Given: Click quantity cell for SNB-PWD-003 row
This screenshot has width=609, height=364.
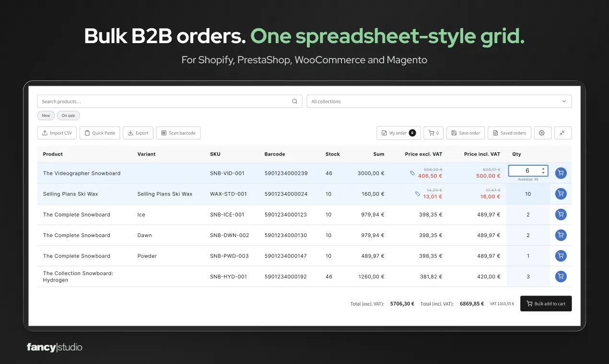Looking at the screenshot, I should (x=528, y=256).
